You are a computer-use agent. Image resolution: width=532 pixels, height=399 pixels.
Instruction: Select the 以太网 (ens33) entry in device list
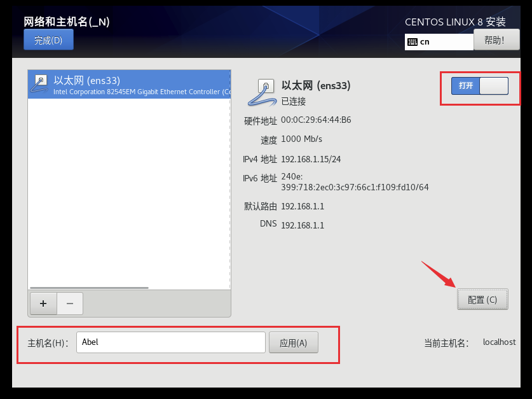[129, 84]
